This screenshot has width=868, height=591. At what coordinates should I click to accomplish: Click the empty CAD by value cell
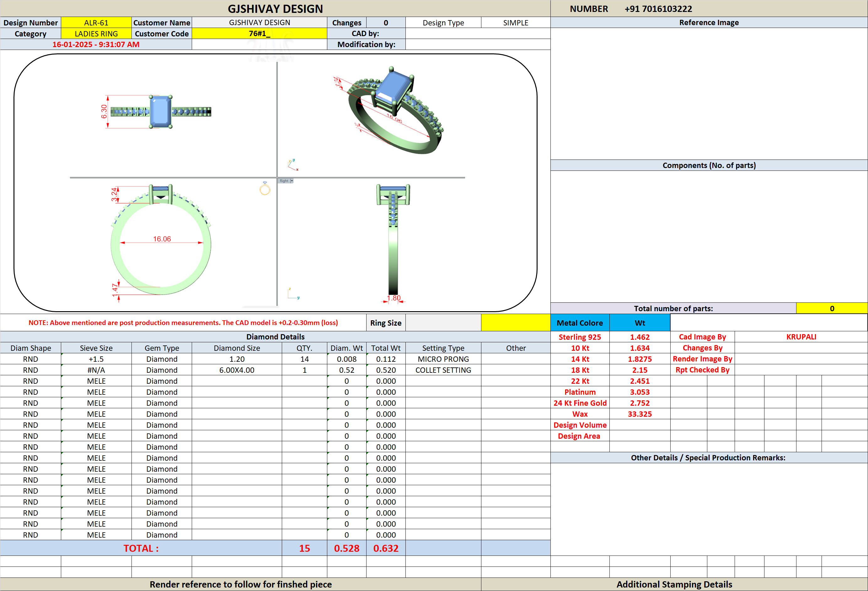[x=478, y=34]
